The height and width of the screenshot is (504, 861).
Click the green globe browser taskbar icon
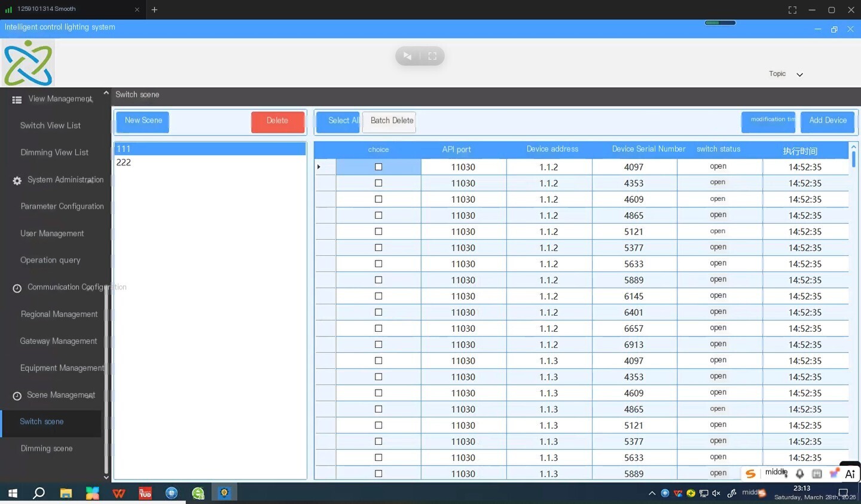pyautogui.click(x=198, y=493)
